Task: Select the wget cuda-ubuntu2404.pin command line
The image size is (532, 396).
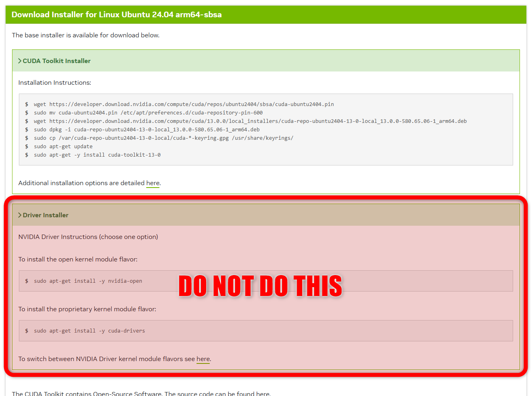Action: click(184, 104)
